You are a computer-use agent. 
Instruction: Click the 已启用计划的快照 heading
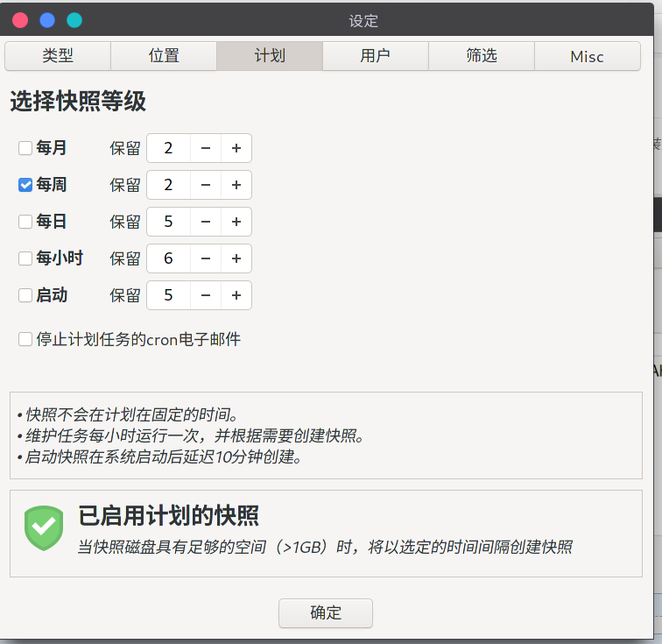point(168,516)
